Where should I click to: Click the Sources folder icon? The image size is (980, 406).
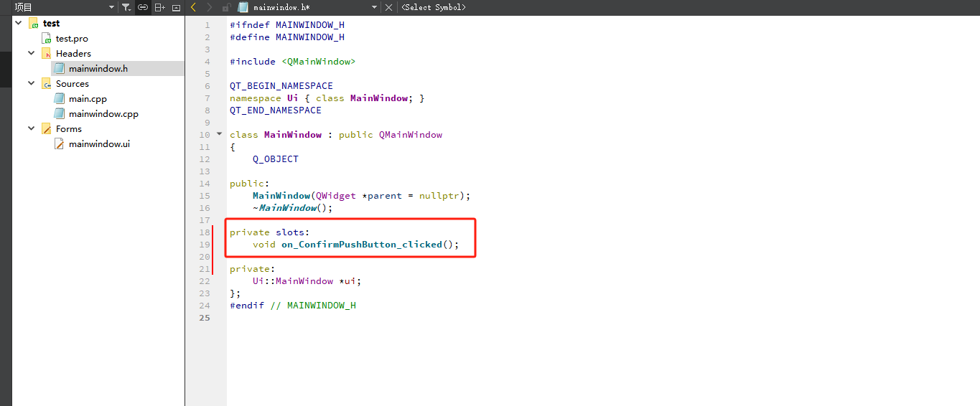(47, 83)
